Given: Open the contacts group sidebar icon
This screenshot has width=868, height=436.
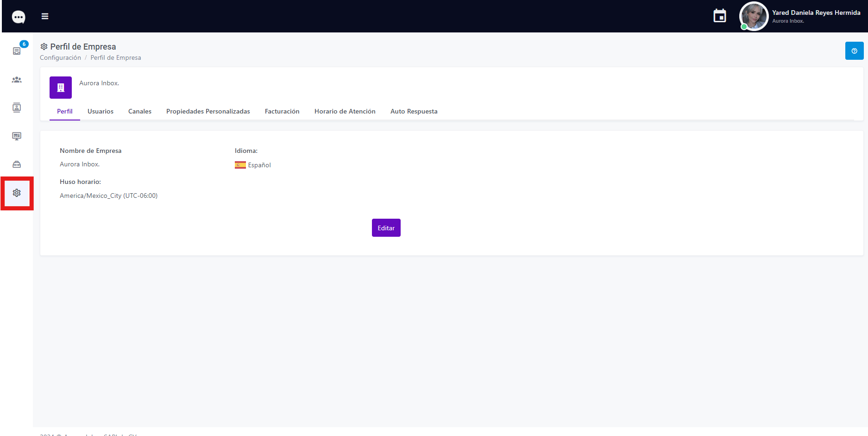Looking at the screenshot, I should coord(17,80).
